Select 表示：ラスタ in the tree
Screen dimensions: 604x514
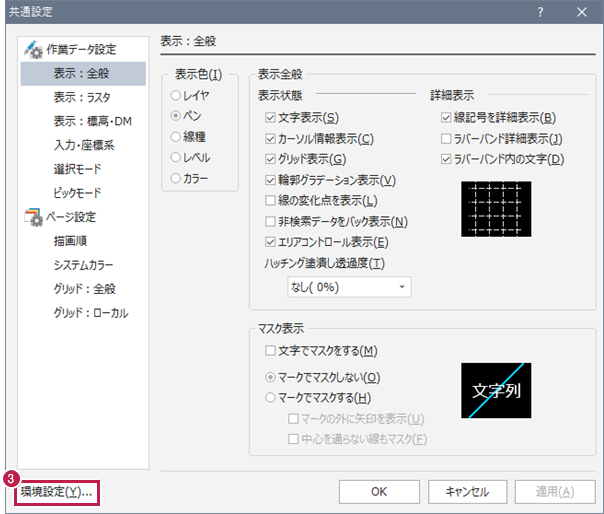tap(82, 97)
